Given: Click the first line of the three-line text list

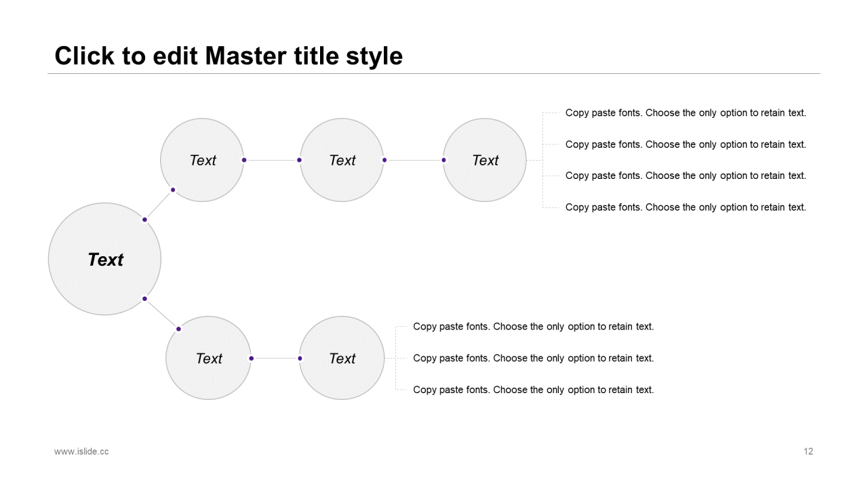Looking at the screenshot, I should pos(533,327).
